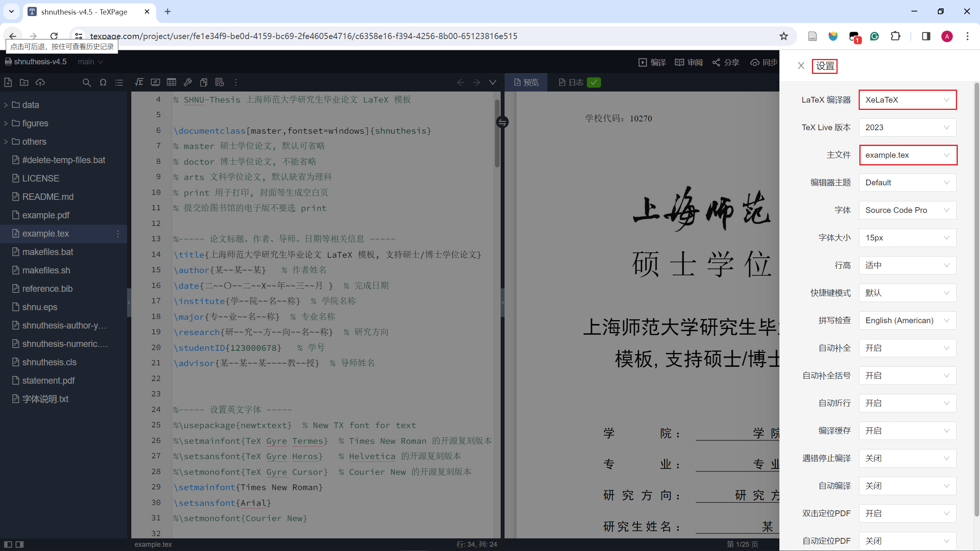980x551 pixels.
Task: Open 拼写检查 dropdown English (American)
Action: 907,320
